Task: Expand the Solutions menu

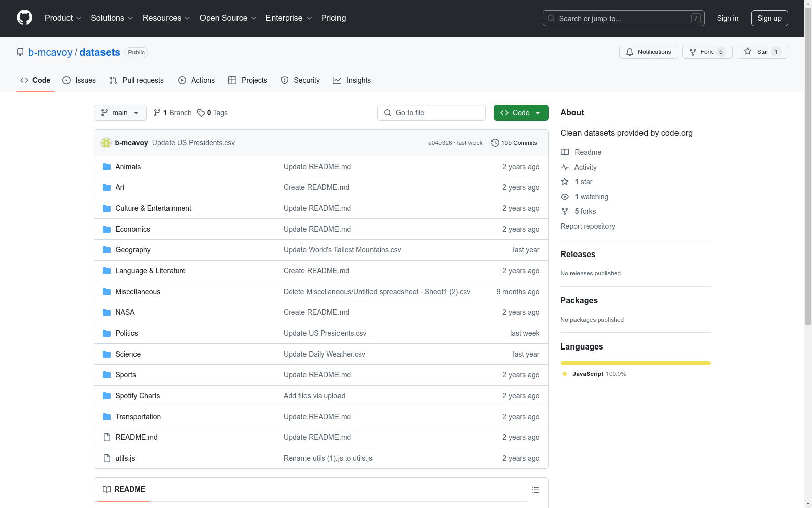Action: tap(112, 18)
